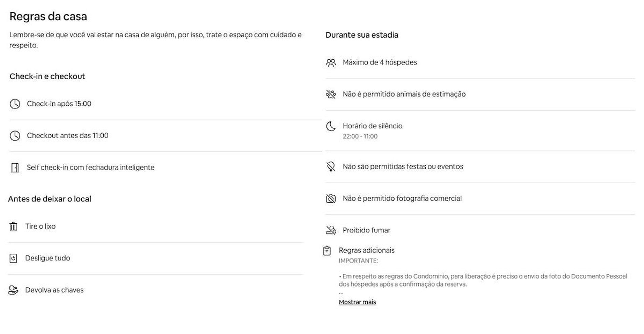The image size is (644, 334).
Task: Click the Regras da casa heading
Action: [48, 16]
